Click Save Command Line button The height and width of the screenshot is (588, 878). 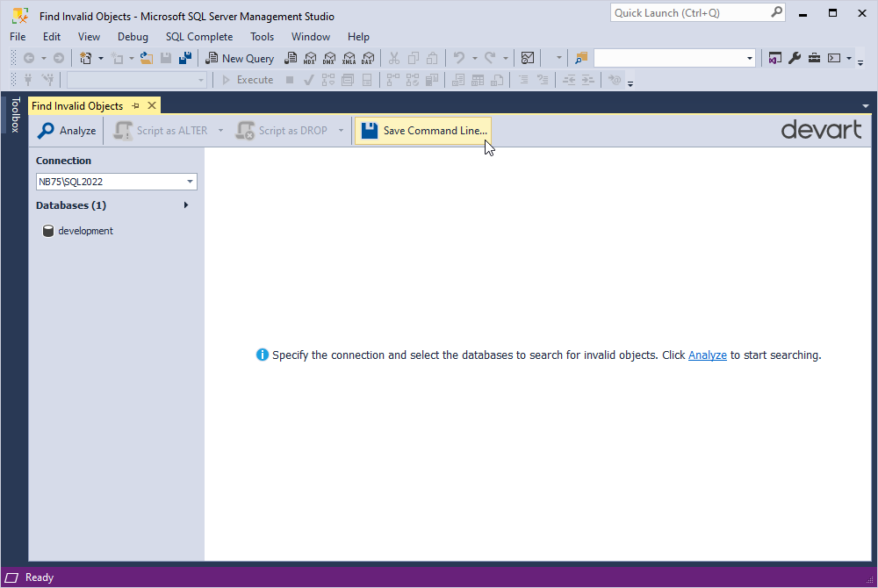(x=424, y=131)
